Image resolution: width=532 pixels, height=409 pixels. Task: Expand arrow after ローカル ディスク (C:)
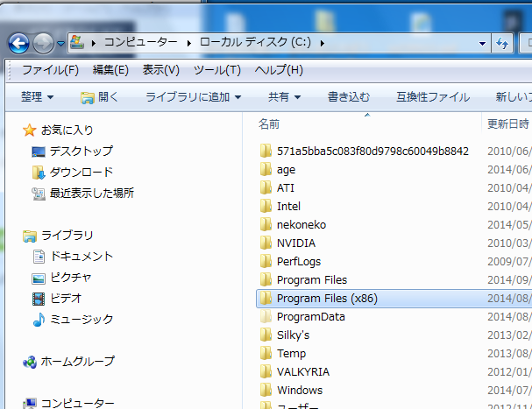pyautogui.click(x=322, y=43)
